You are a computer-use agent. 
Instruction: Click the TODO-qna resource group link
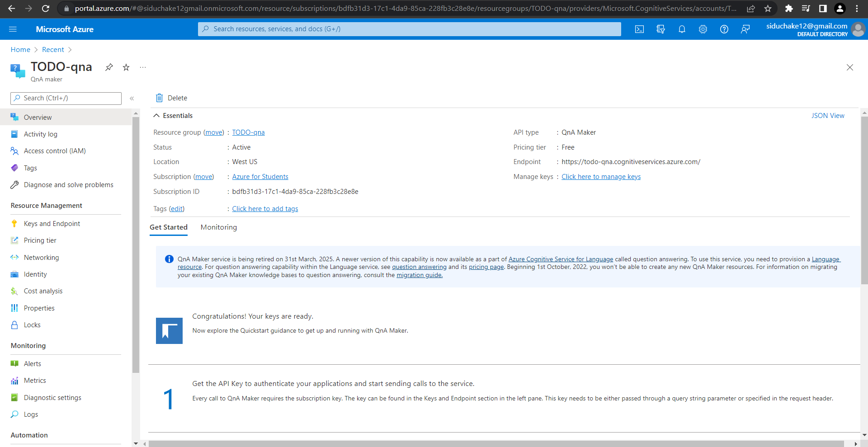[x=248, y=132]
